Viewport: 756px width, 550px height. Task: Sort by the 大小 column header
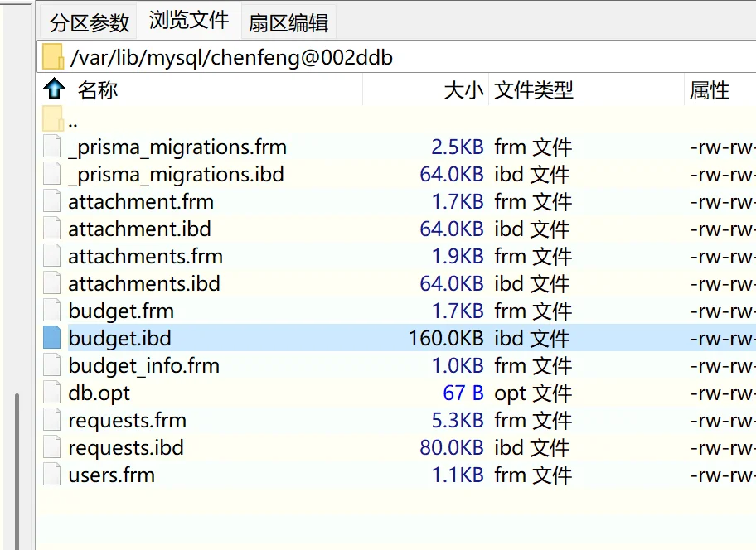[463, 89]
